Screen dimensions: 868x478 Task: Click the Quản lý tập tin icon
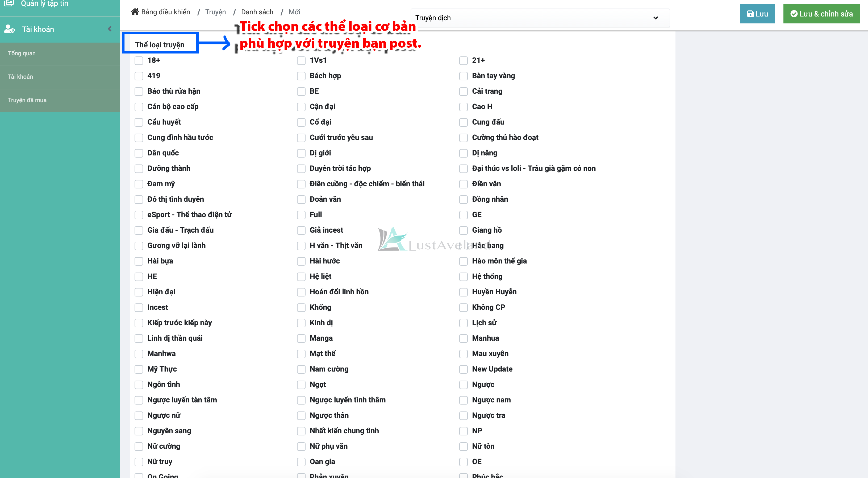(x=9, y=3)
